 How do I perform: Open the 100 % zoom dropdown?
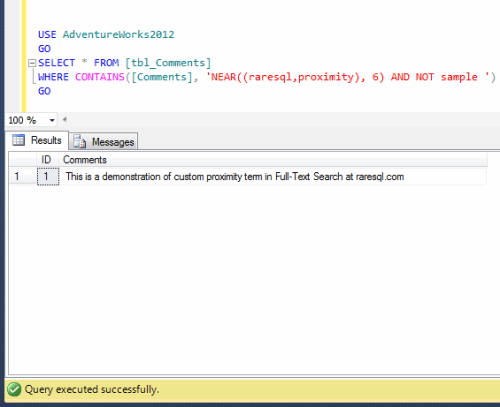(x=52, y=120)
